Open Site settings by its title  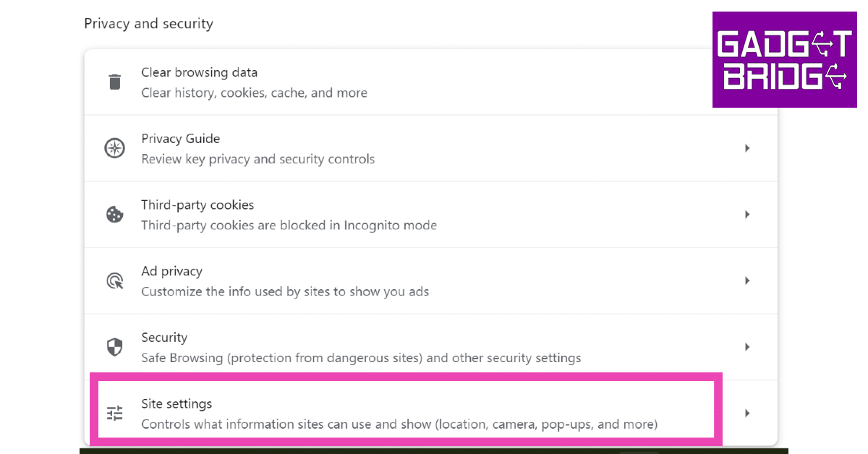176,403
